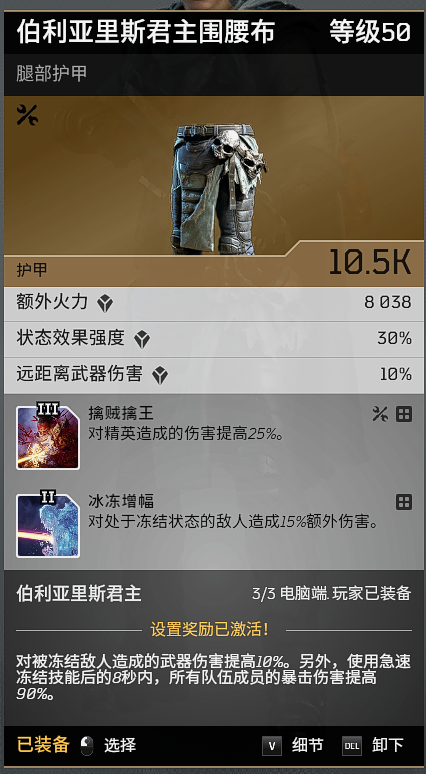
Task: Click the shard icon next to 额外火力
Action: point(105,303)
